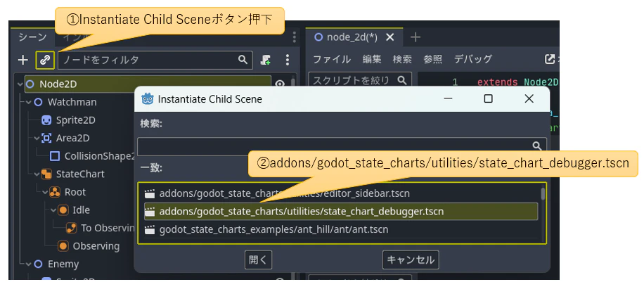Viewport: 644px width, 282px height.
Task: Close the node_2d(*) tab
Action: (390, 37)
